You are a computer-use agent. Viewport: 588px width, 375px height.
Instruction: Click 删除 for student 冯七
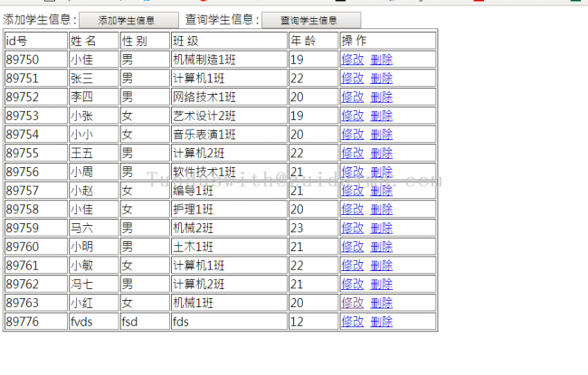[x=382, y=284]
